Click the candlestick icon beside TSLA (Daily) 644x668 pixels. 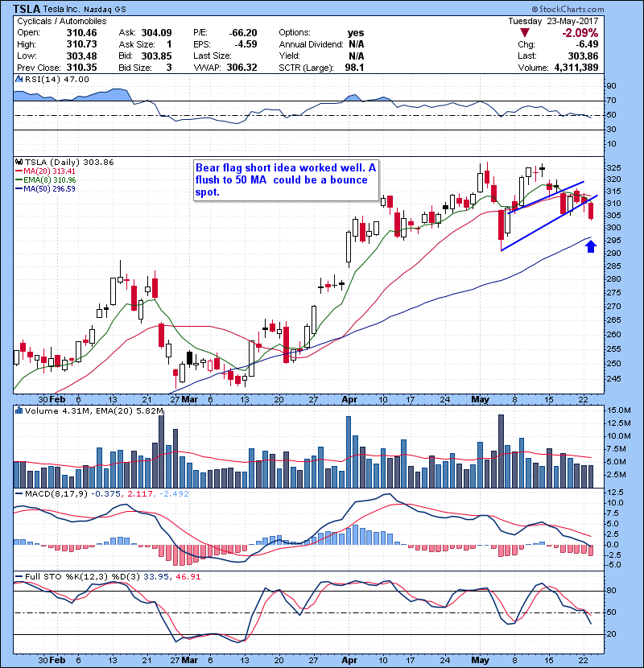pyautogui.click(x=19, y=163)
